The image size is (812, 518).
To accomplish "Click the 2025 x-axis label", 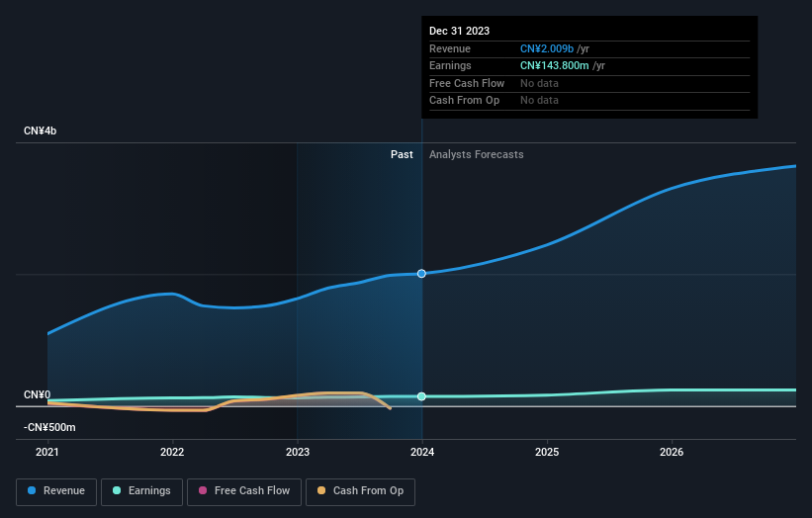I will (x=547, y=453).
